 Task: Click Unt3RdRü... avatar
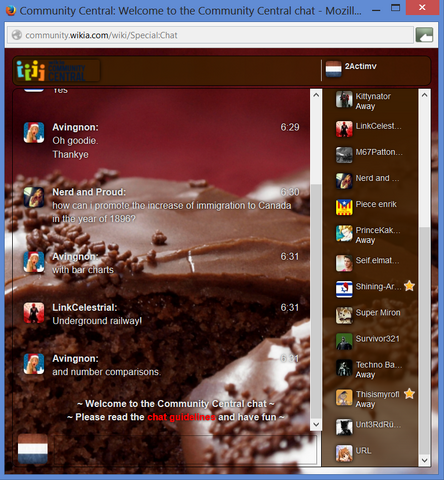point(344,427)
